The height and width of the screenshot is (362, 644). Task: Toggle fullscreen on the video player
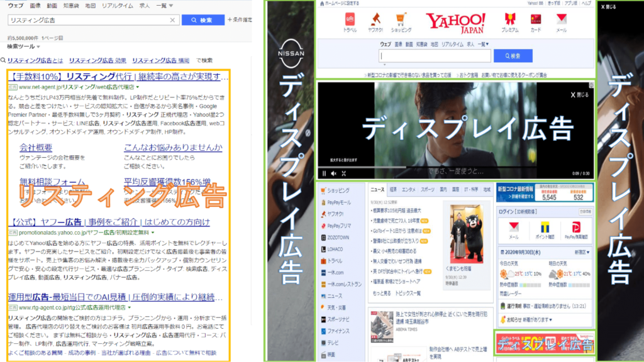point(344,173)
